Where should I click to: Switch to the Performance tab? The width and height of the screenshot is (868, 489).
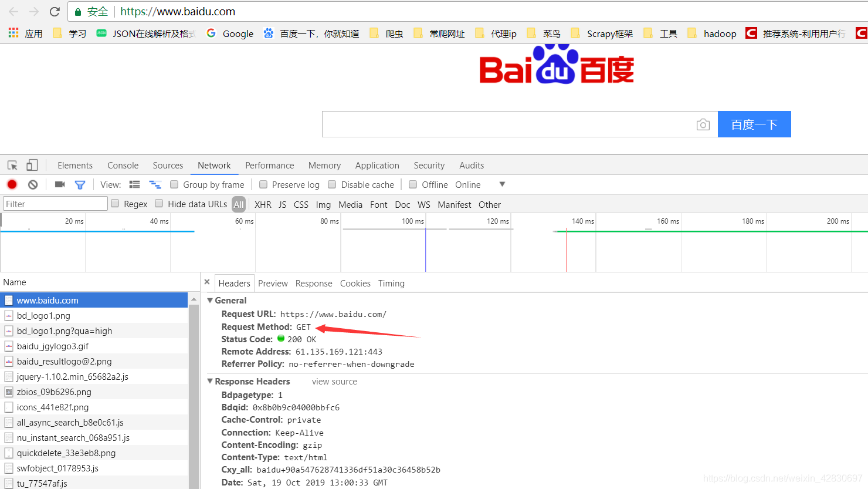pyautogui.click(x=270, y=166)
